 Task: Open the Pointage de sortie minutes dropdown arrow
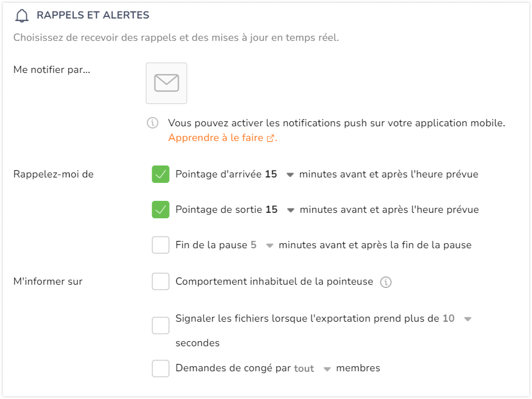(x=291, y=210)
